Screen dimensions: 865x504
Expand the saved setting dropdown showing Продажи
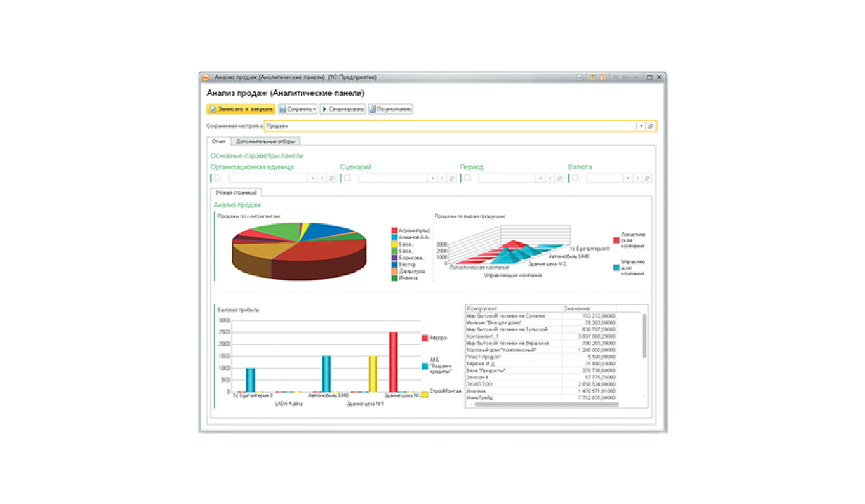(x=642, y=126)
